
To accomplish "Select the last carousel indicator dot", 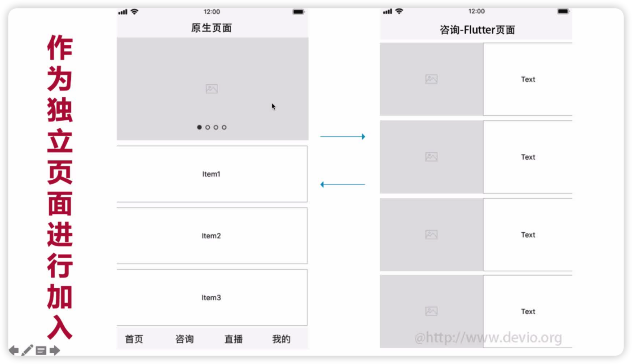I will point(224,127).
